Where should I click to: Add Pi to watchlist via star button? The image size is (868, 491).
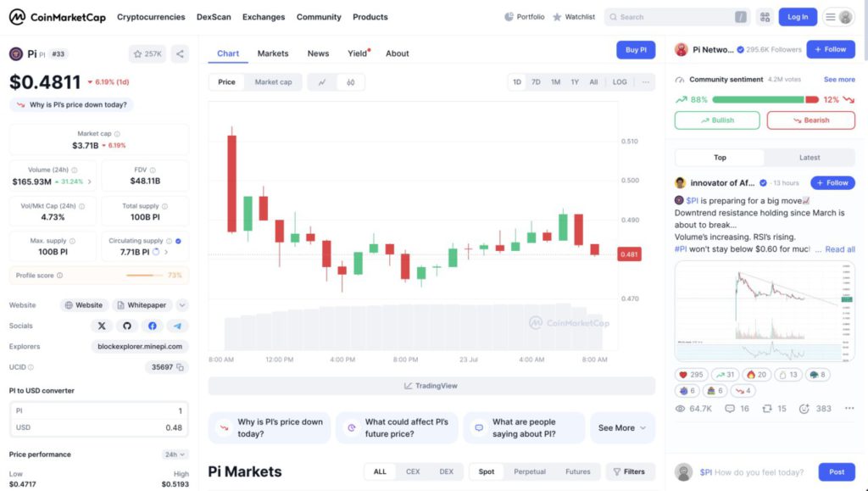coord(147,54)
